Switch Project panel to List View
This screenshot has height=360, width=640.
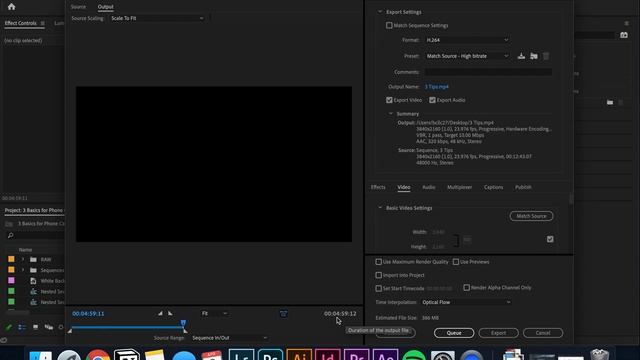(22, 327)
